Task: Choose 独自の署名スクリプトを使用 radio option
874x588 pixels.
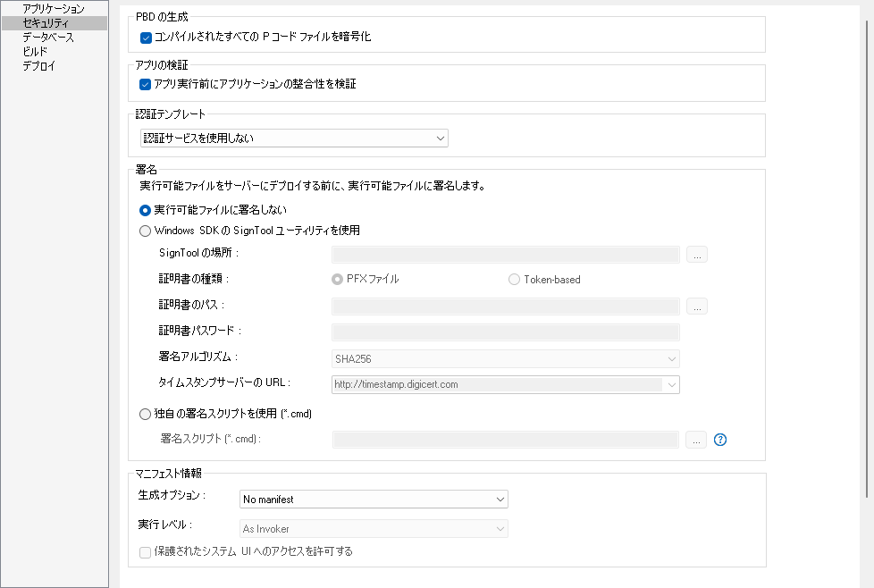Action: tap(146, 415)
